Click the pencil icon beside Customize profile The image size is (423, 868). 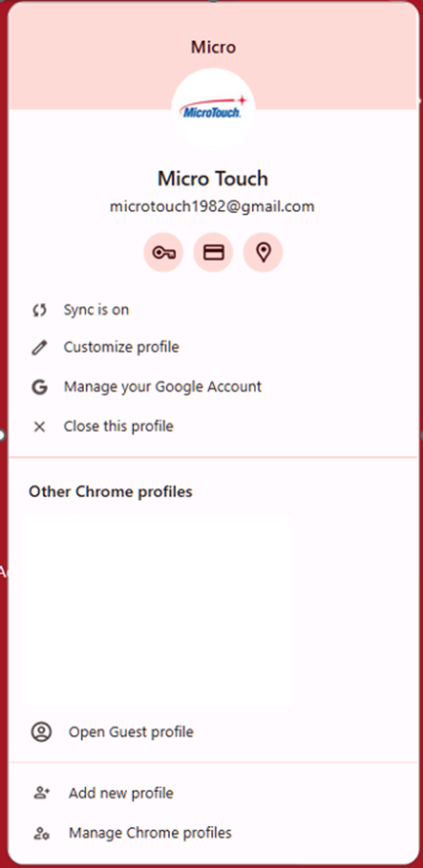pos(39,349)
